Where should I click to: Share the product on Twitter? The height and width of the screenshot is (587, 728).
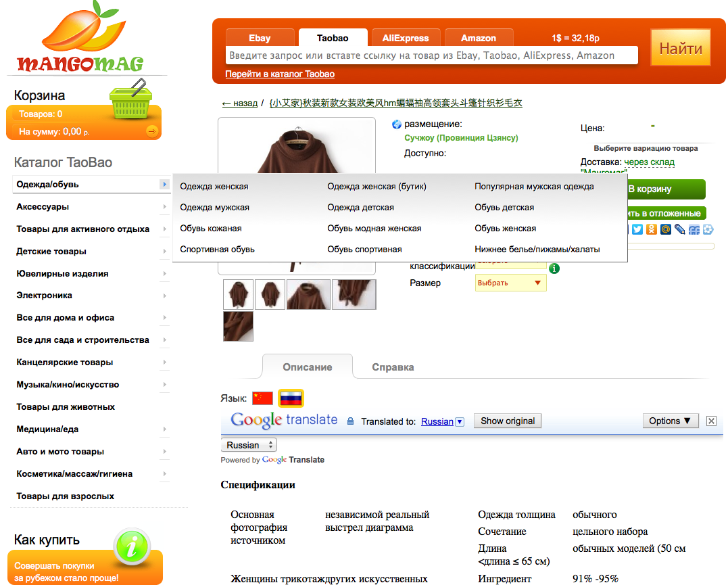tap(637, 229)
